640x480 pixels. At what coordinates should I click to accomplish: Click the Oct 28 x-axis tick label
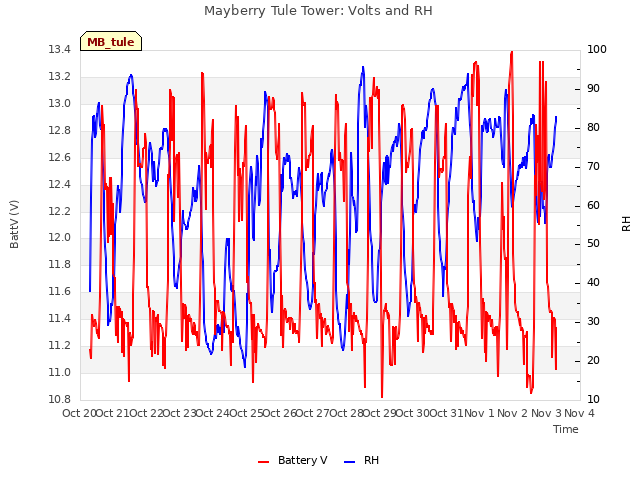click(347, 413)
